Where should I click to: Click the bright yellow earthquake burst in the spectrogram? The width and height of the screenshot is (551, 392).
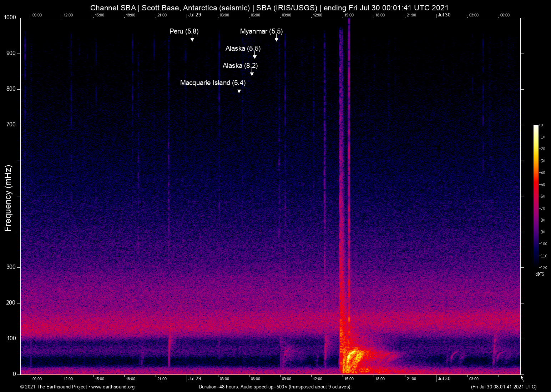(x=352, y=359)
